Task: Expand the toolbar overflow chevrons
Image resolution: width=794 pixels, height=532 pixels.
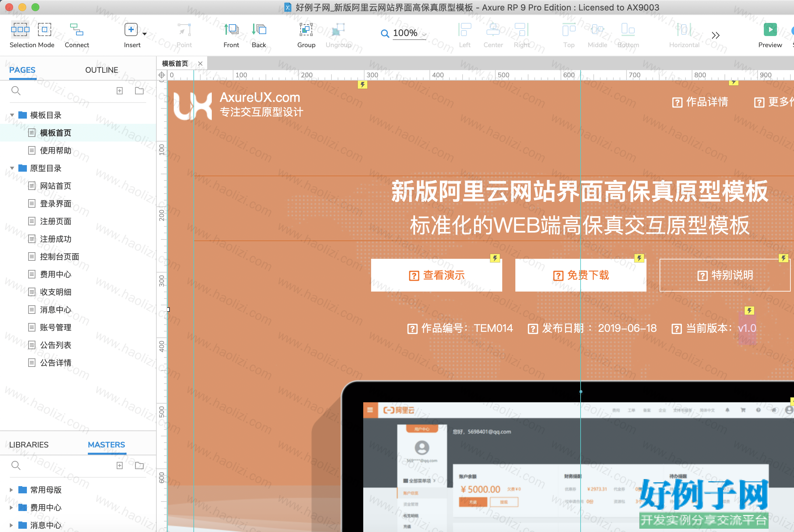Action: point(716,35)
